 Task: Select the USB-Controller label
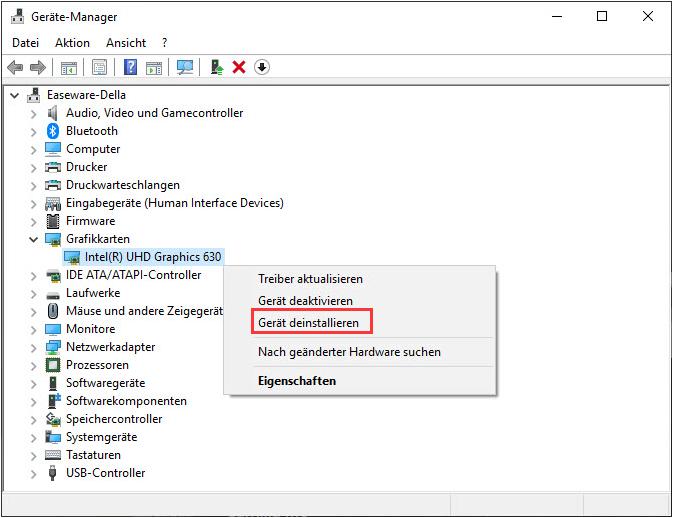[105, 473]
